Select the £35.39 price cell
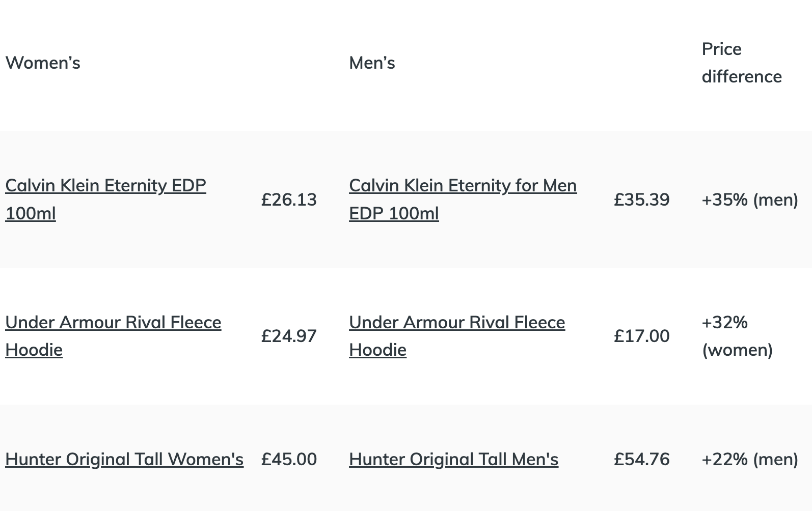The width and height of the screenshot is (812, 511). coord(641,200)
